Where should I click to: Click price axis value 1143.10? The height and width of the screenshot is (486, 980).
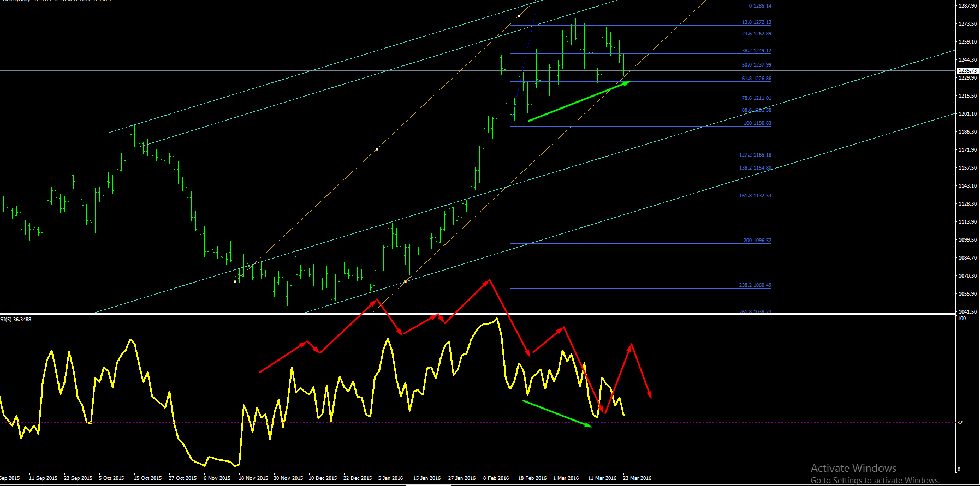968,186
